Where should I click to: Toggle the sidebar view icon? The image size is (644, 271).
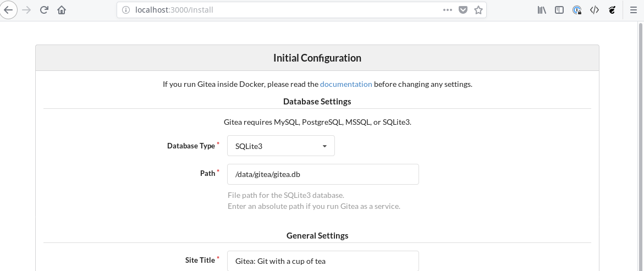pos(559,10)
